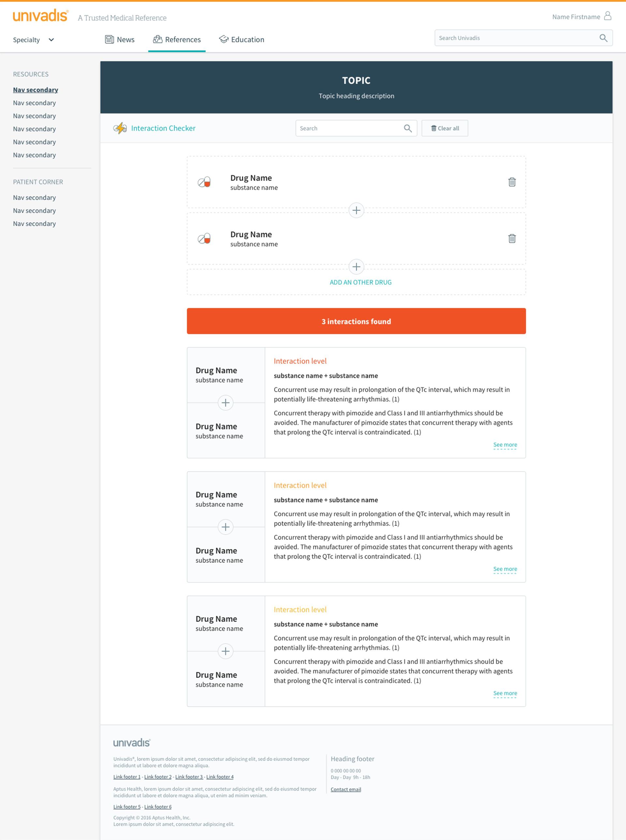The height and width of the screenshot is (840, 626).
Task: Click the Univadis search magnifier icon
Action: coord(603,38)
